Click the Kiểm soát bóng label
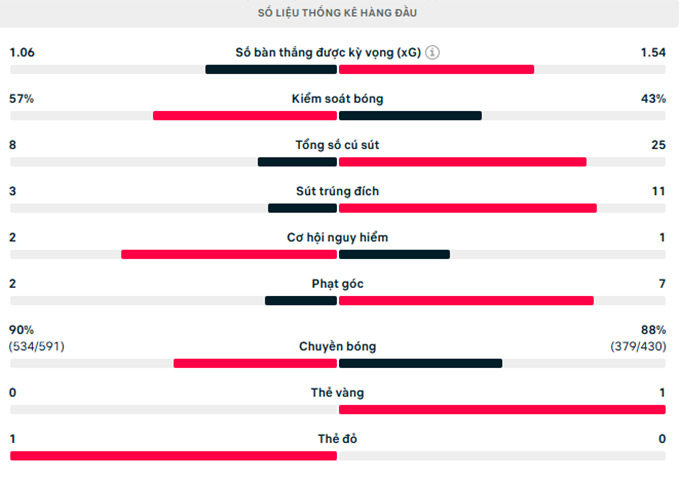Viewport: 680px width, 481px height. coord(337,99)
